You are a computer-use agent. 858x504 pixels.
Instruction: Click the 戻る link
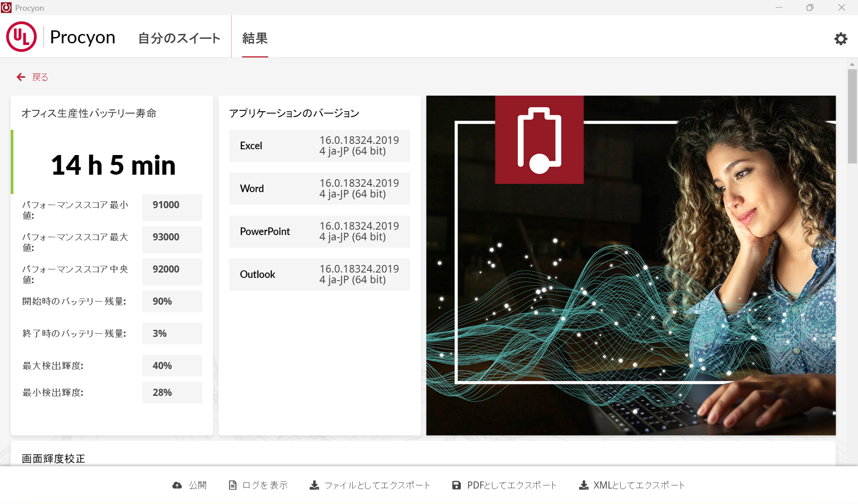point(40,77)
